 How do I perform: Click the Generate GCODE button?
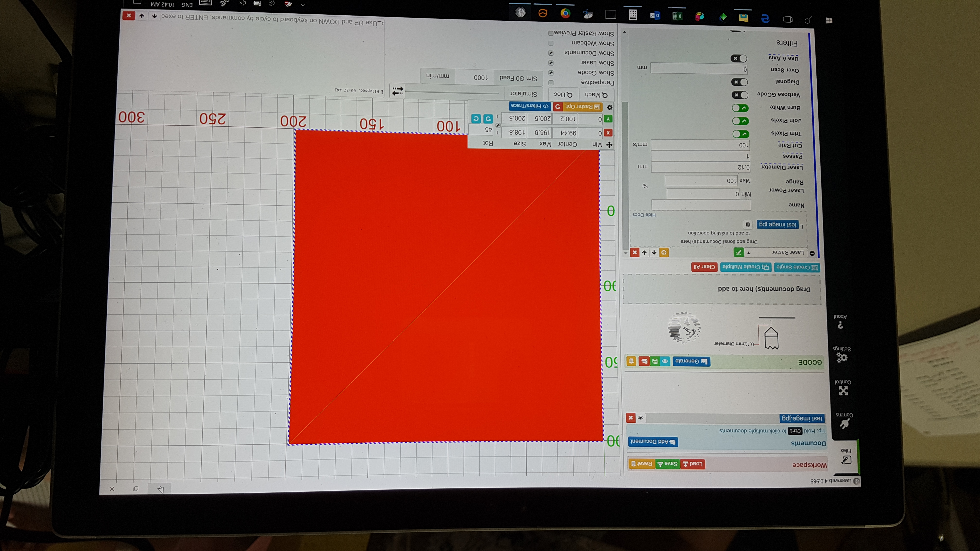point(691,361)
